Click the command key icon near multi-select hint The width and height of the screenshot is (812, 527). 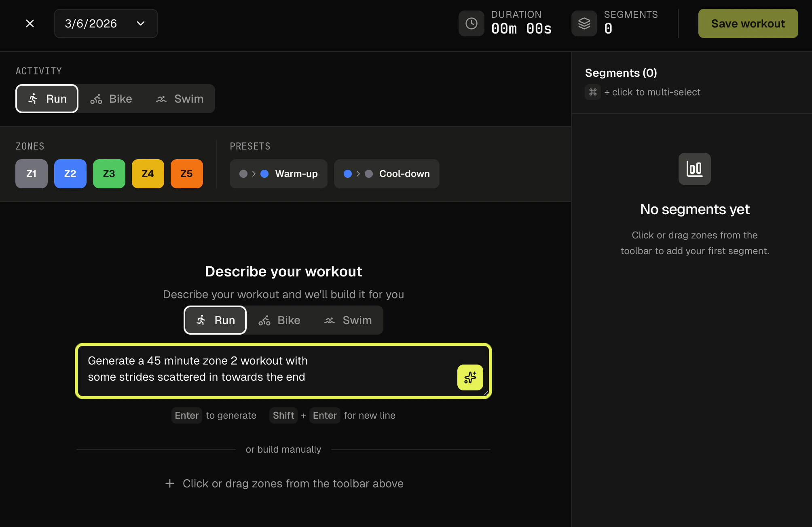coord(593,92)
